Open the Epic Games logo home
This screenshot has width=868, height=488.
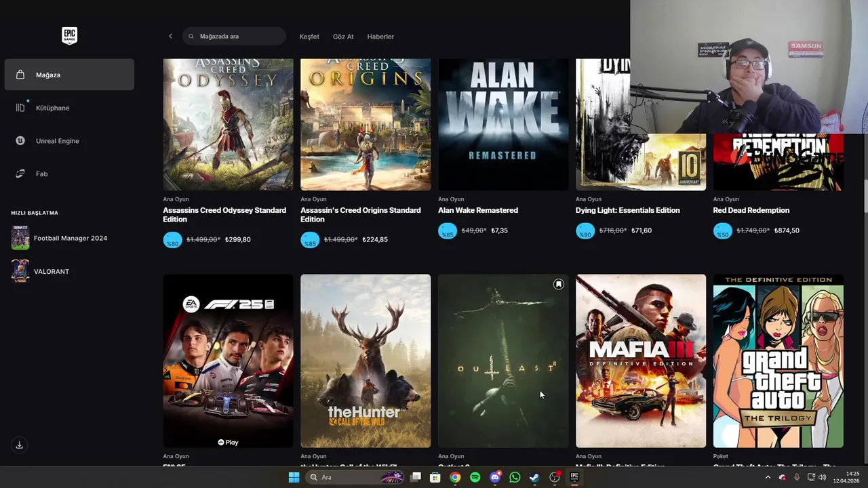pyautogui.click(x=69, y=36)
